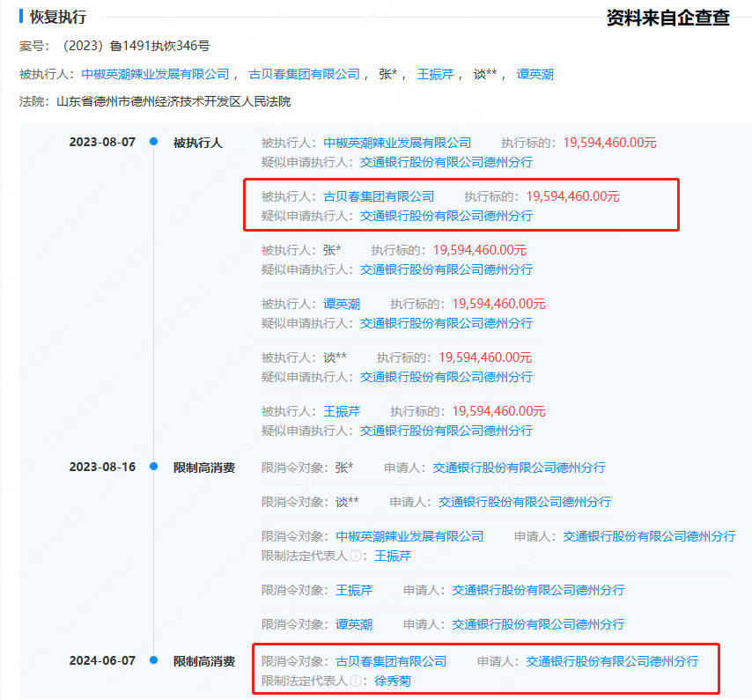The height and width of the screenshot is (700, 752).
Task: Open 古贝春集团有限公司 in the top 被执行人 line
Action: click(x=305, y=75)
